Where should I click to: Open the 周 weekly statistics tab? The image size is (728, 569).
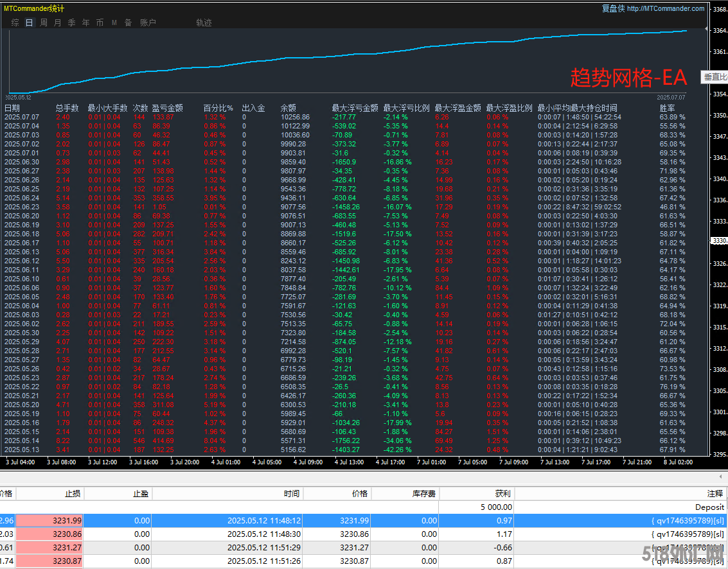[x=43, y=22]
